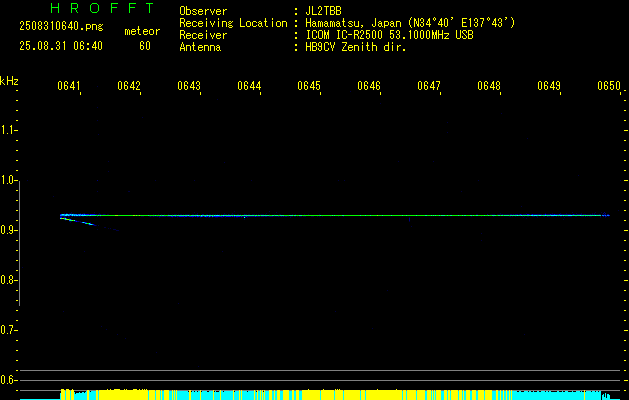The image size is (629, 400).
Task: Select Hamamatsu, Japan location text
Action: tap(410, 23)
